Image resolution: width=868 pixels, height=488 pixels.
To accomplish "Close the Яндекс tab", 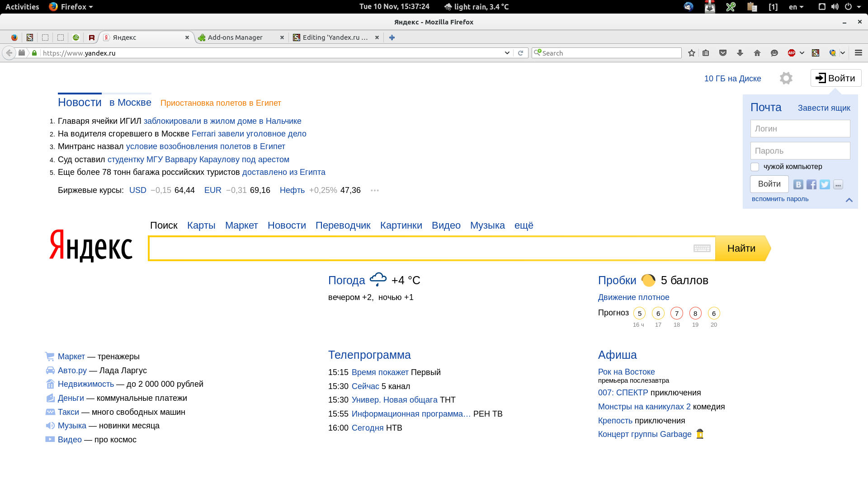I will click(x=187, y=38).
